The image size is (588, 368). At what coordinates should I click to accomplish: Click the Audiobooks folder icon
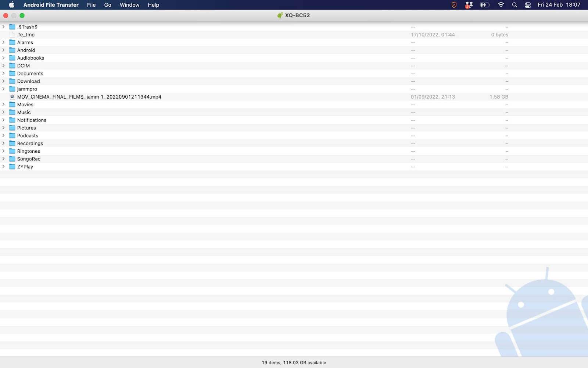point(12,58)
